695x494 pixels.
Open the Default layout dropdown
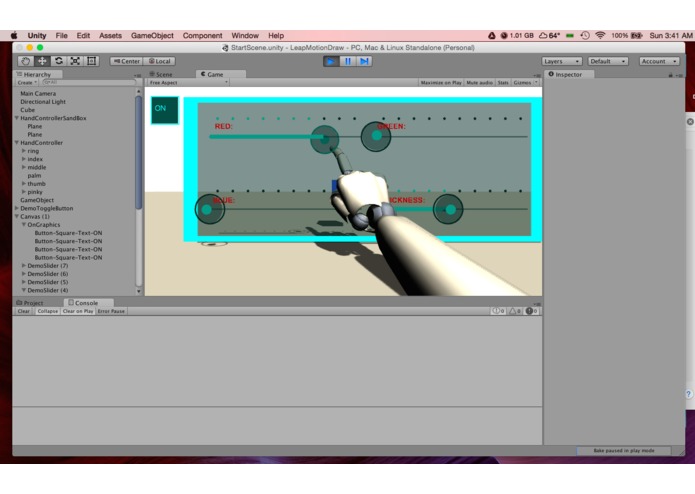[x=608, y=61]
